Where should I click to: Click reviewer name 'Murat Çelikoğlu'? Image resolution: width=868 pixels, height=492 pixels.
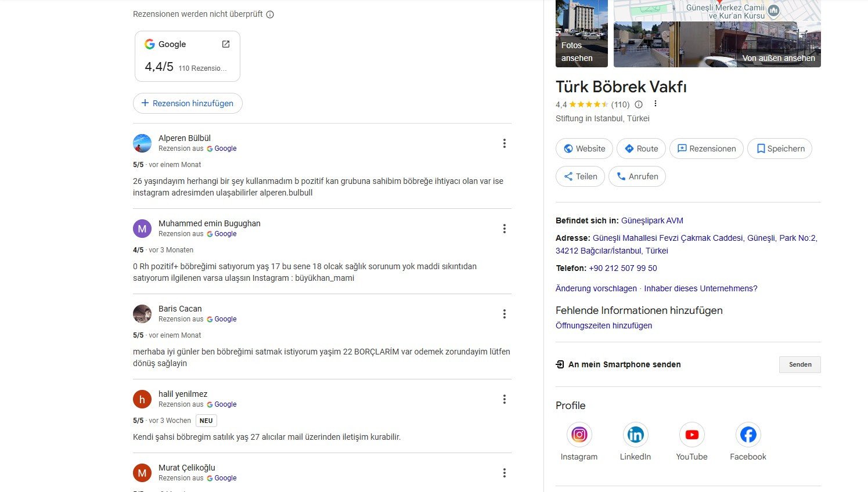pyautogui.click(x=187, y=468)
